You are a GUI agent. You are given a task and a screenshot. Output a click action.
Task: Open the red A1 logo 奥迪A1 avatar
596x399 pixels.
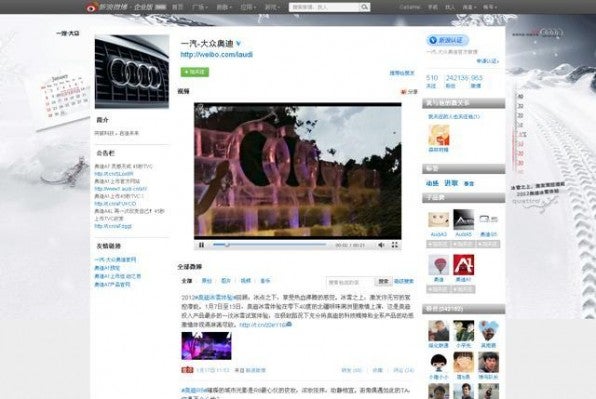(464, 264)
